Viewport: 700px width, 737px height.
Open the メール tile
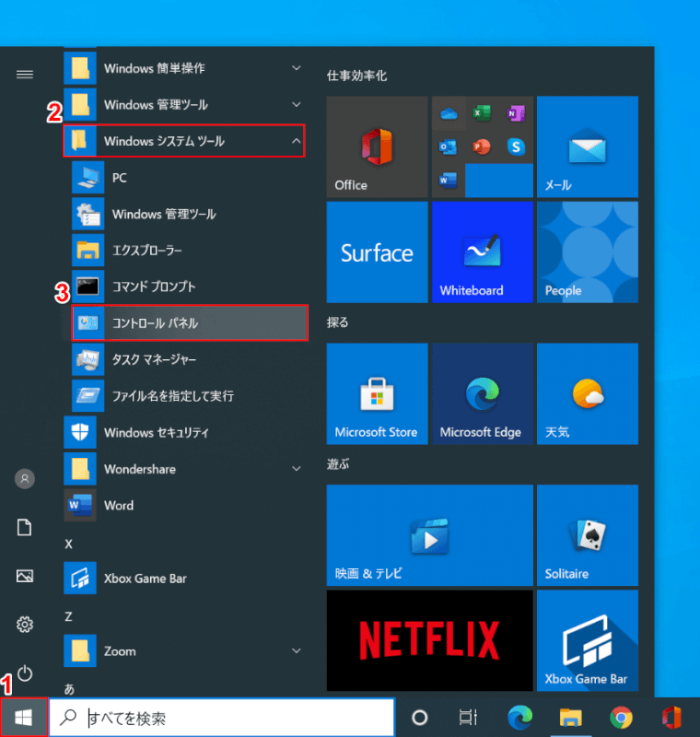pyautogui.click(x=588, y=146)
